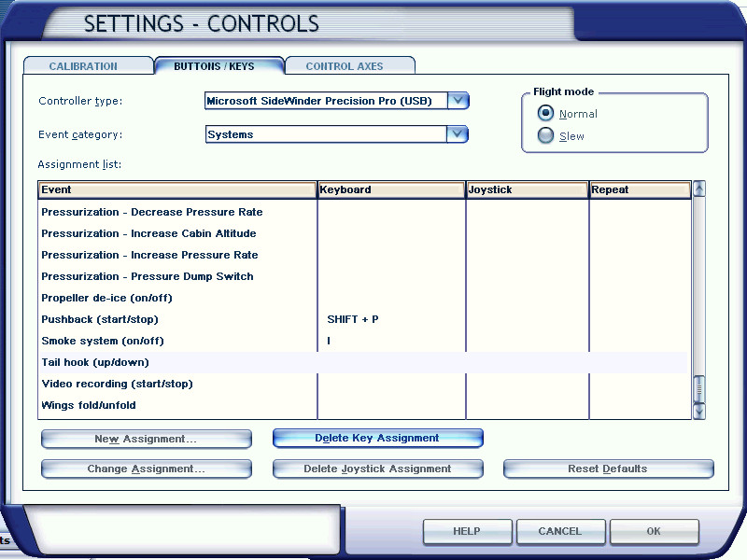
Task: Open the Controller type dropdown
Action: pos(458,101)
